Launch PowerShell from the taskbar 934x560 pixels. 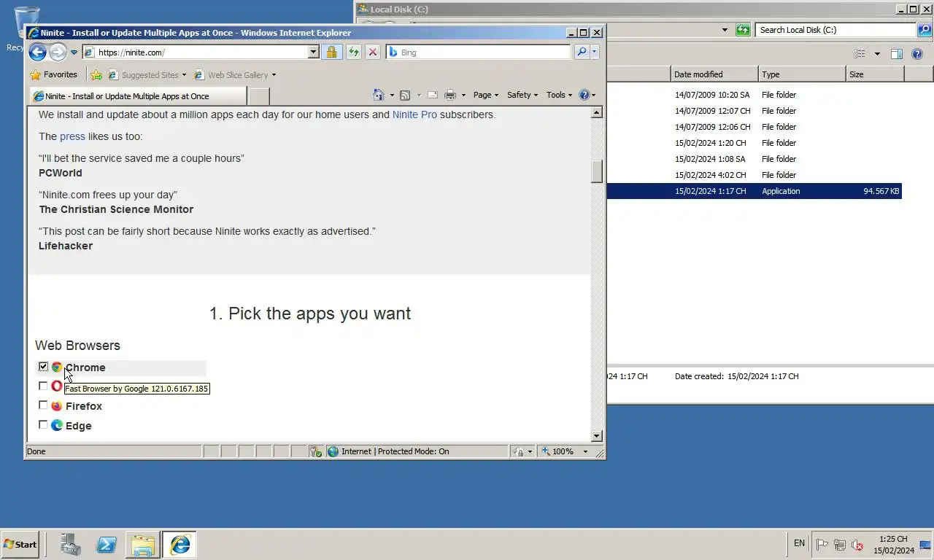click(x=107, y=544)
